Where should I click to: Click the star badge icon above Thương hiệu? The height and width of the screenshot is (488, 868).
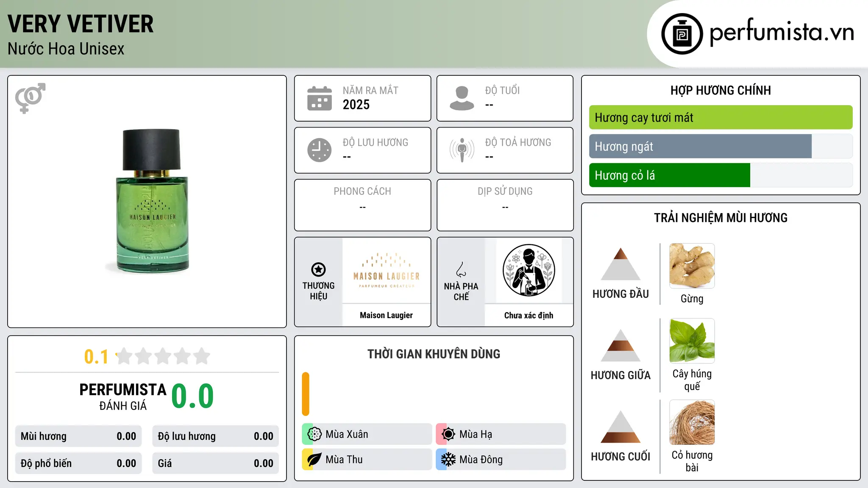pyautogui.click(x=318, y=269)
